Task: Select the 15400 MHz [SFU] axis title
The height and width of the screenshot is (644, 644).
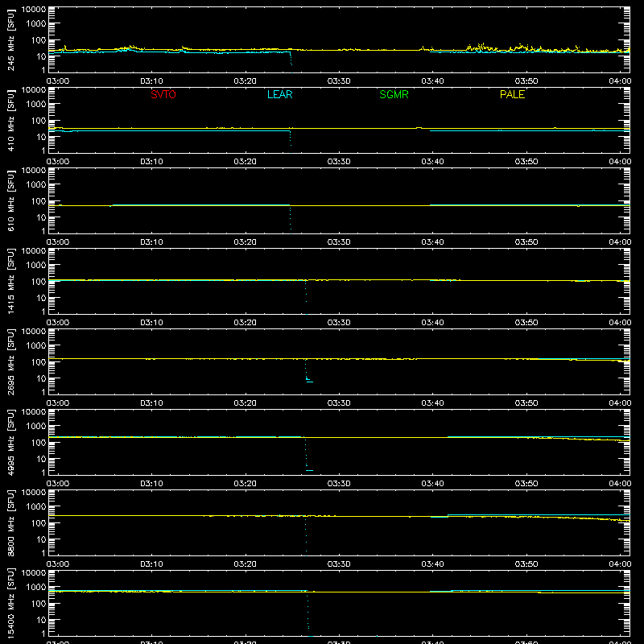Action: [x=10, y=603]
